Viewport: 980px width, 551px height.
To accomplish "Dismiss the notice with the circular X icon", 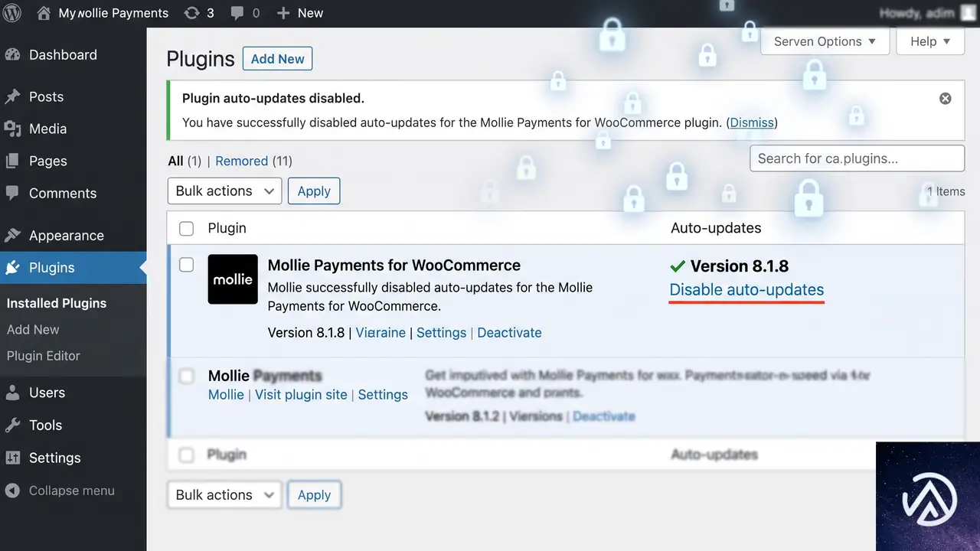I will pos(946,99).
